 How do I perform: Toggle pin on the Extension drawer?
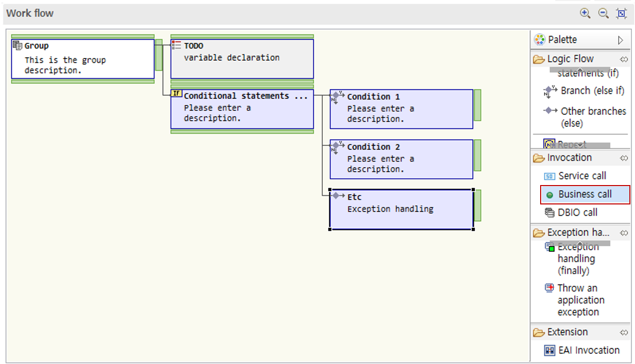pyautogui.click(x=624, y=332)
